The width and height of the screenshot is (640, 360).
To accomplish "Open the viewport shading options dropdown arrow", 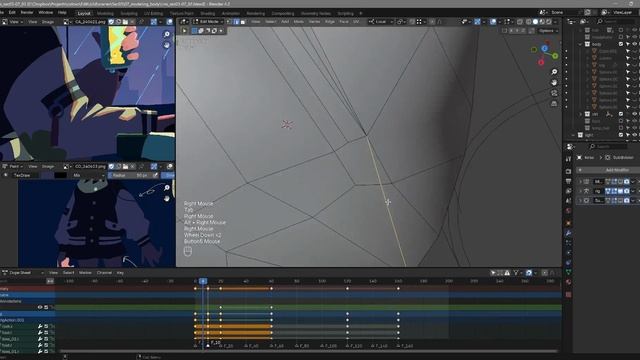I will point(556,22).
